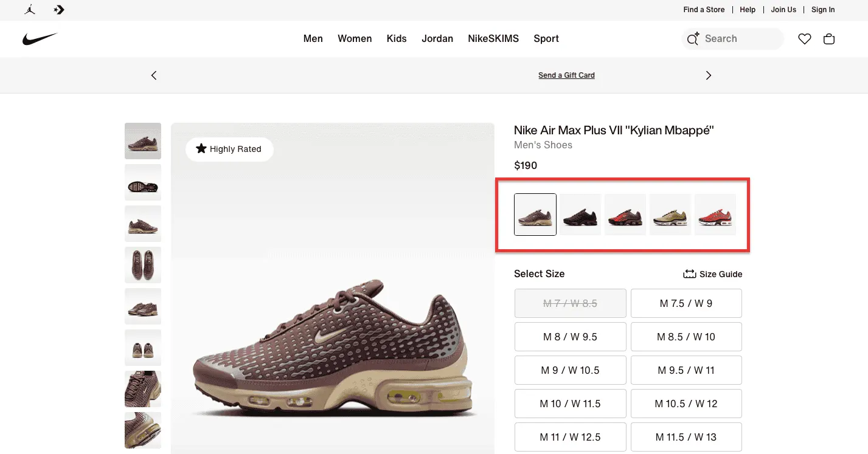Click the Sign In link
Screen dimensions: 868x454
pyautogui.click(x=822, y=10)
